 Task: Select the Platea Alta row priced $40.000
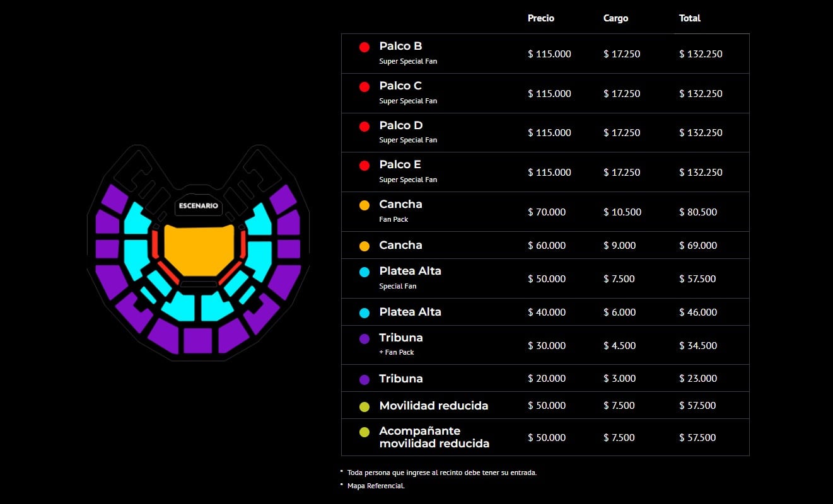545,311
